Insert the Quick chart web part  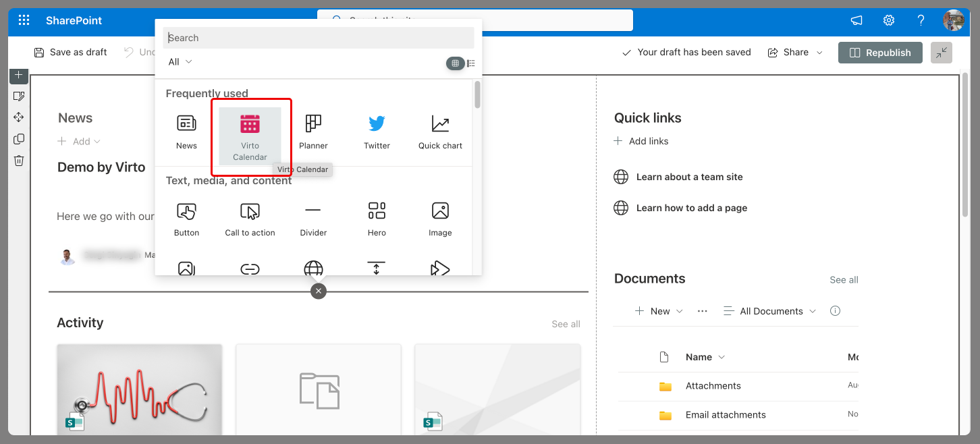coord(440,132)
